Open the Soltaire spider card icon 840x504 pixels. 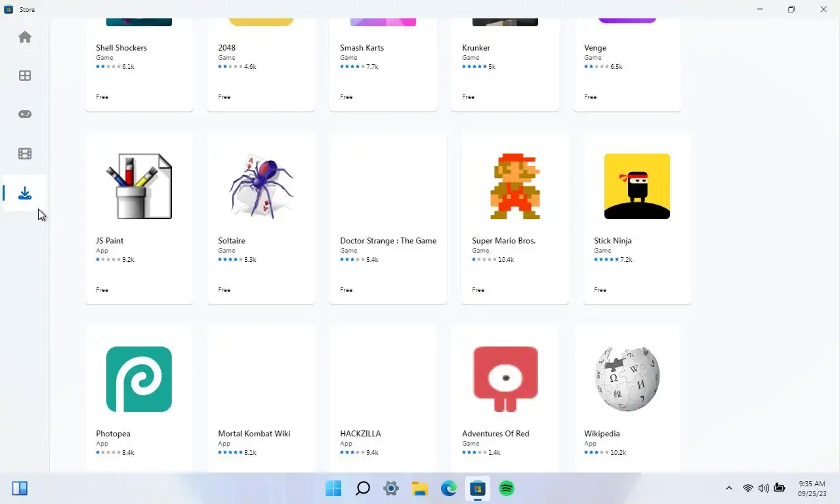(x=261, y=186)
